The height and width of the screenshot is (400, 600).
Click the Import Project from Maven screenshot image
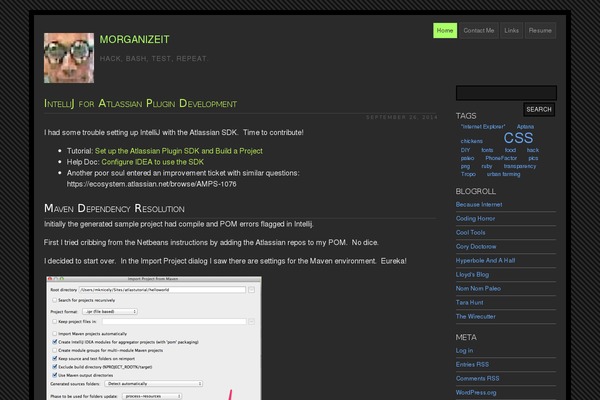tap(154, 338)
